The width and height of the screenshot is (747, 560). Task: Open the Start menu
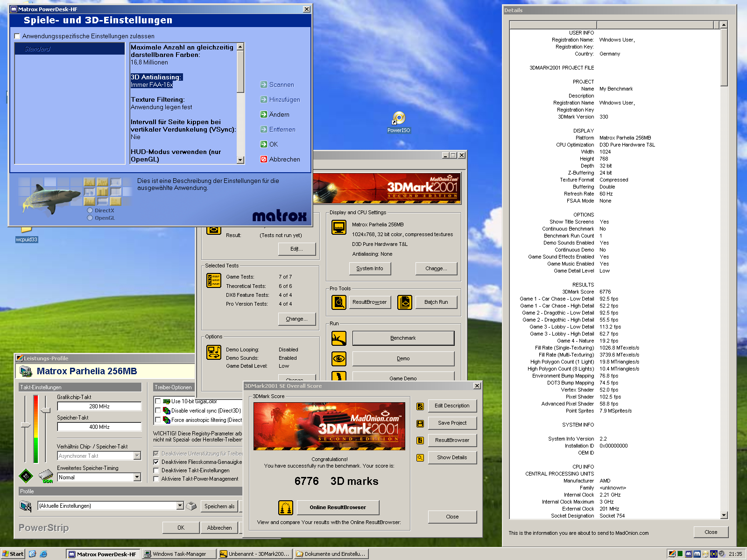13,554
